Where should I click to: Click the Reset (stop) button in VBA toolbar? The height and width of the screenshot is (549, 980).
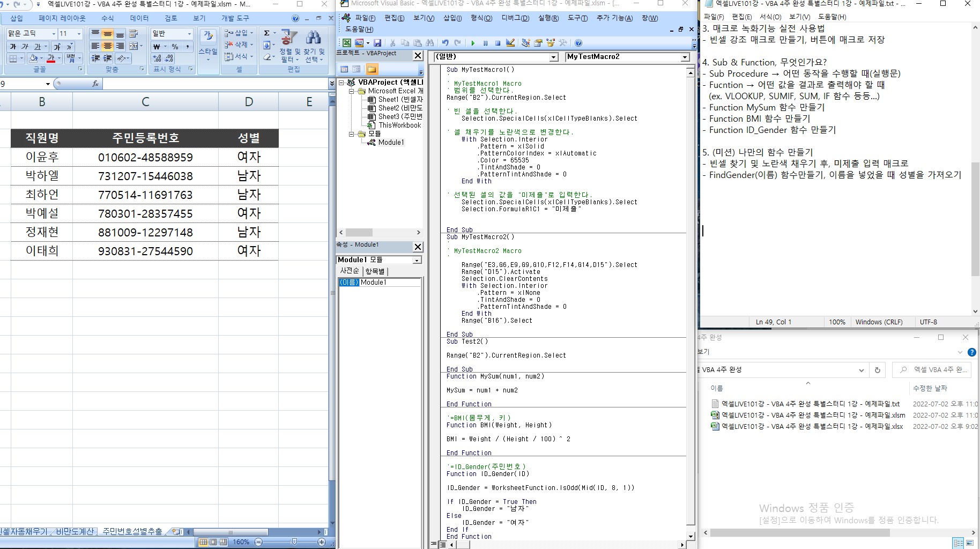(498, 43)
